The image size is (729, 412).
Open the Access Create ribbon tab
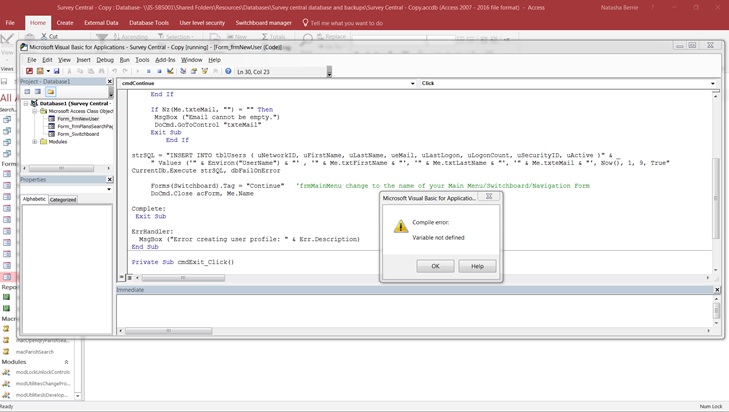tap(65, 23)
